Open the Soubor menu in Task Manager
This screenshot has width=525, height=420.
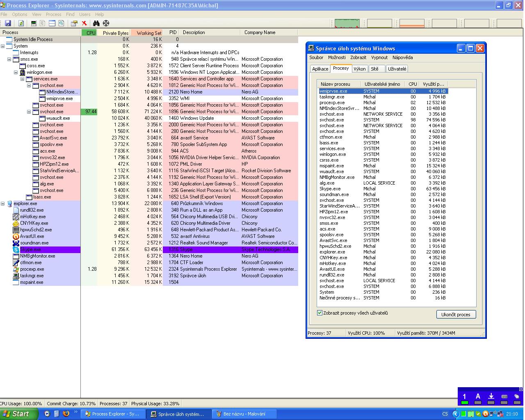[x=316, y=57]
